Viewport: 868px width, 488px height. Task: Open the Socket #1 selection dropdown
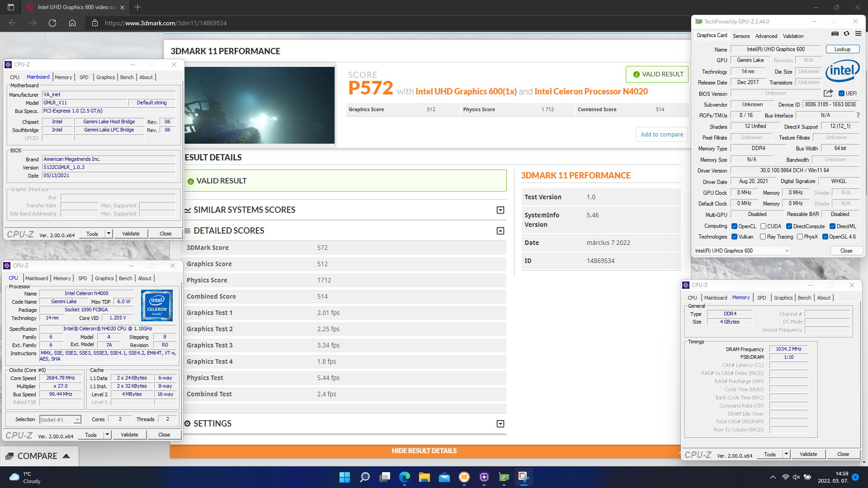[60, 420]
